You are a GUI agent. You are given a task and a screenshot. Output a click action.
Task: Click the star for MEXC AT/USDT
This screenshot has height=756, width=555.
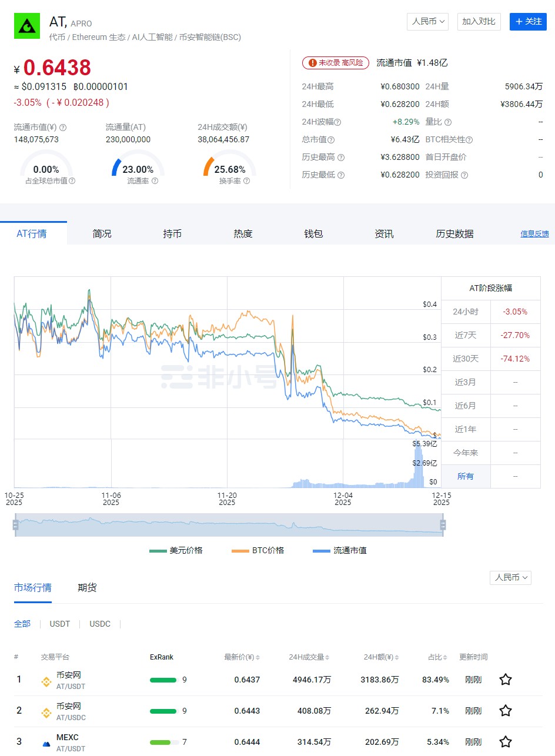(x=505, y=742)
